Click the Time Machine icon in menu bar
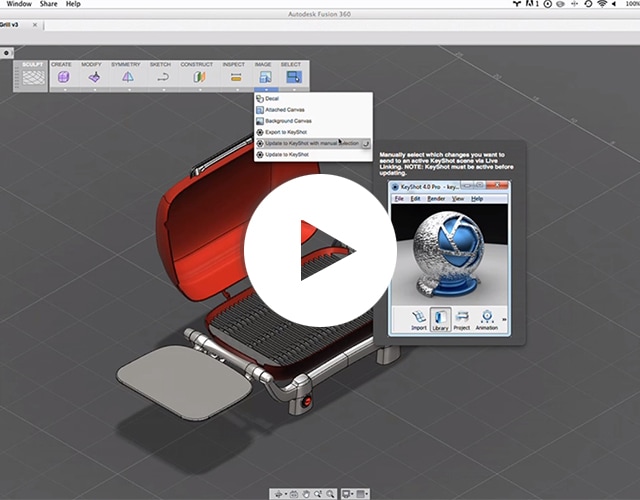The image size is (640, 500). pos(588,4)
